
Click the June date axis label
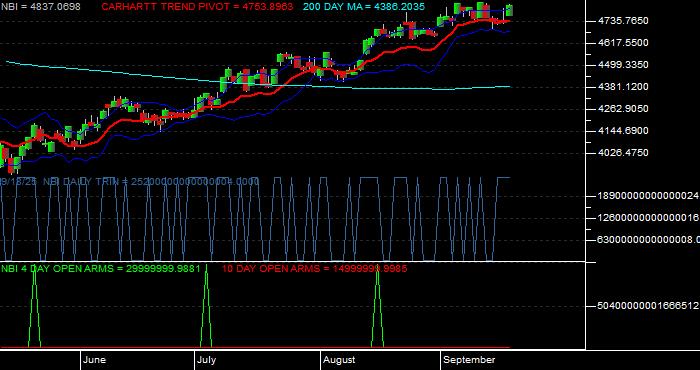pos(95,360)
